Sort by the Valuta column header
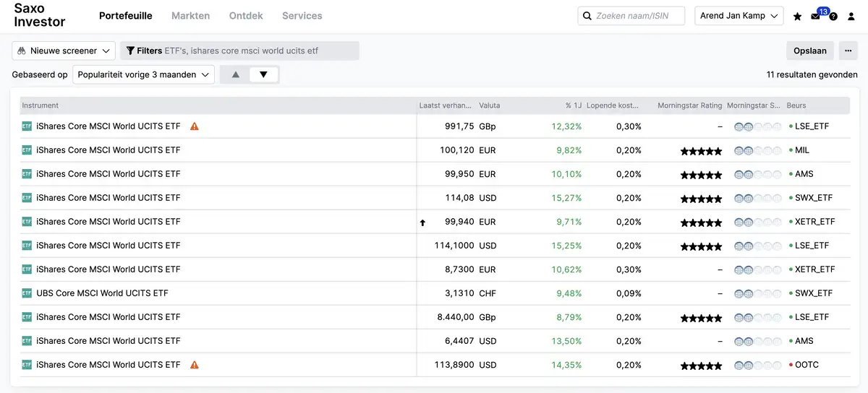This screenshot has width=868, height=393. 490,105
